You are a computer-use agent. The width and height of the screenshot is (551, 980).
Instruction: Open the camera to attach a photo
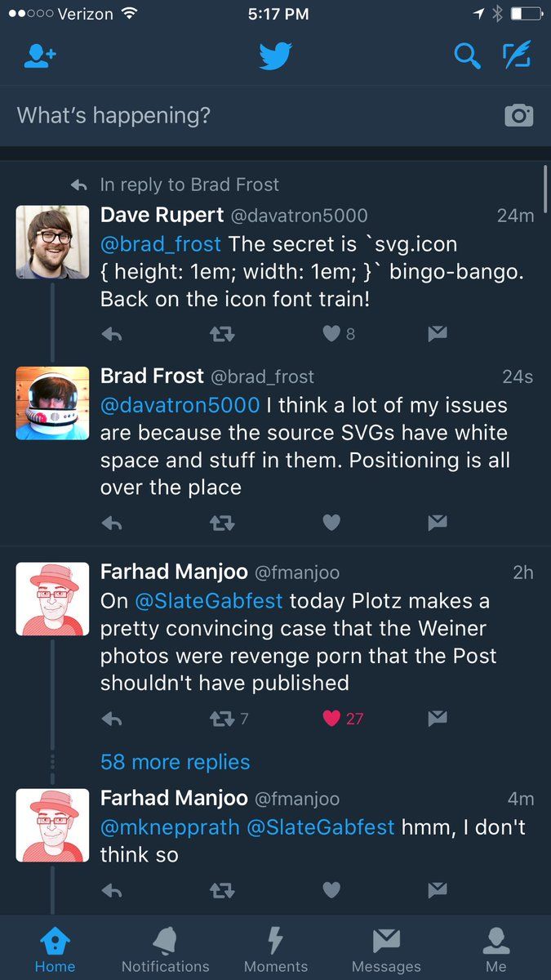coord(518,115)
